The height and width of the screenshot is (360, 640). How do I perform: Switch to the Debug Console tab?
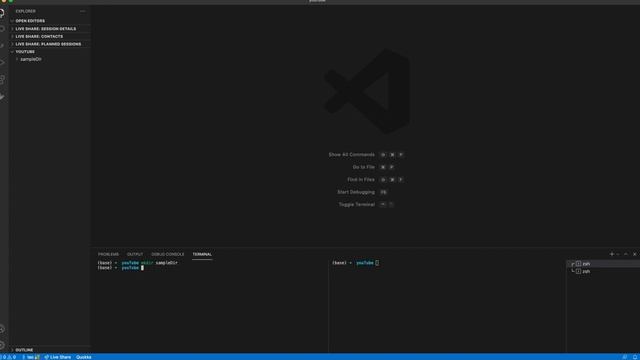tap(168, 254)
